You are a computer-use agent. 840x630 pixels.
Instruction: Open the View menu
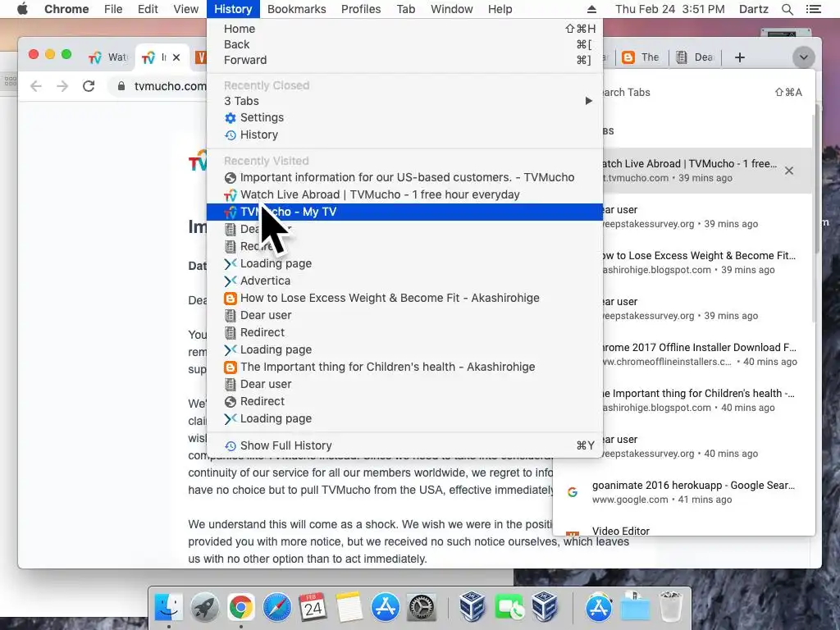186,9
